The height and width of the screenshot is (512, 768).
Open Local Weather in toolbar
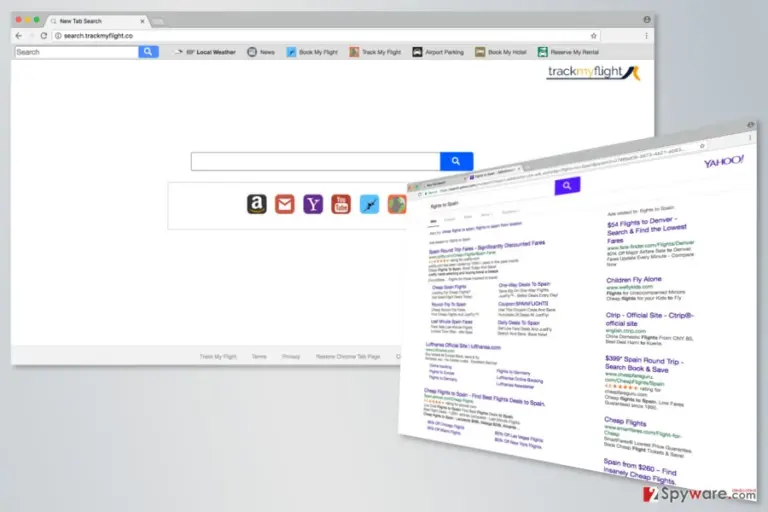[205, 52]
